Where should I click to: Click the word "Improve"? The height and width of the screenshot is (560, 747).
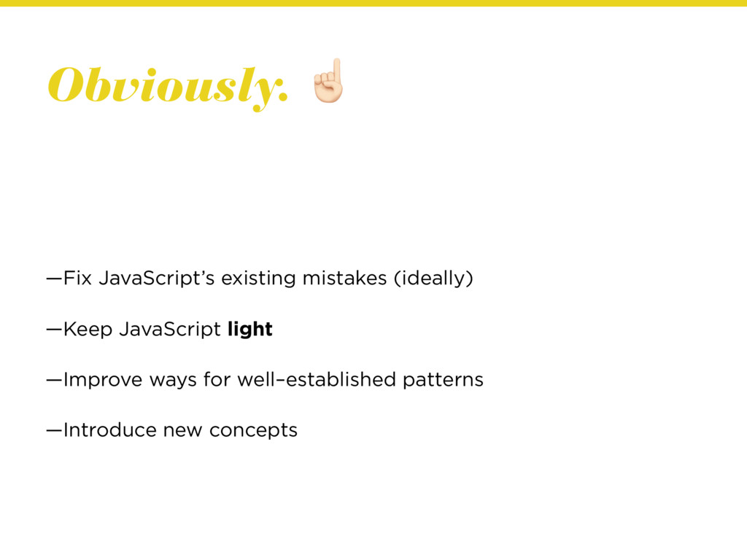103,380
